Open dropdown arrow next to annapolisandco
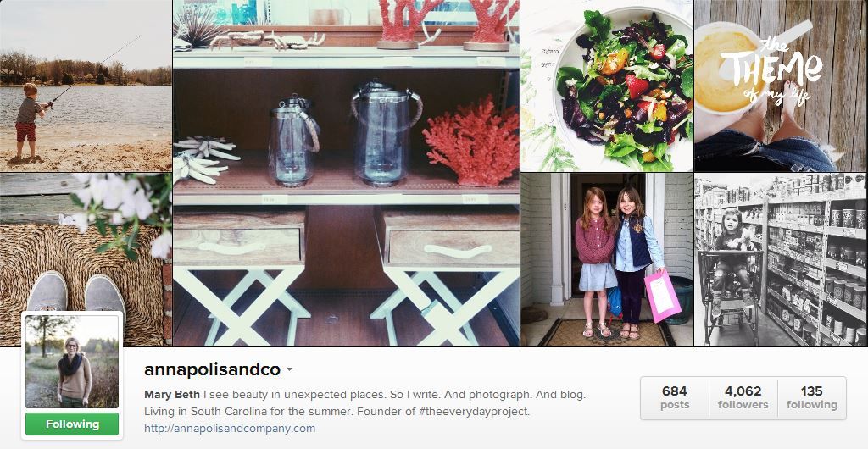 click(x=289, y=370)
